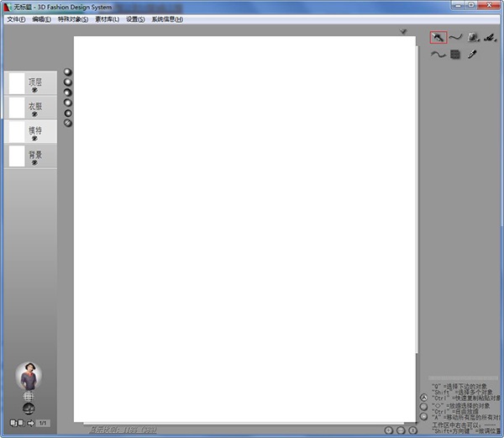Click the 1/1 page indicator
Screen dimensions: 504x438
pyautogui.click(x=44, y=423)
